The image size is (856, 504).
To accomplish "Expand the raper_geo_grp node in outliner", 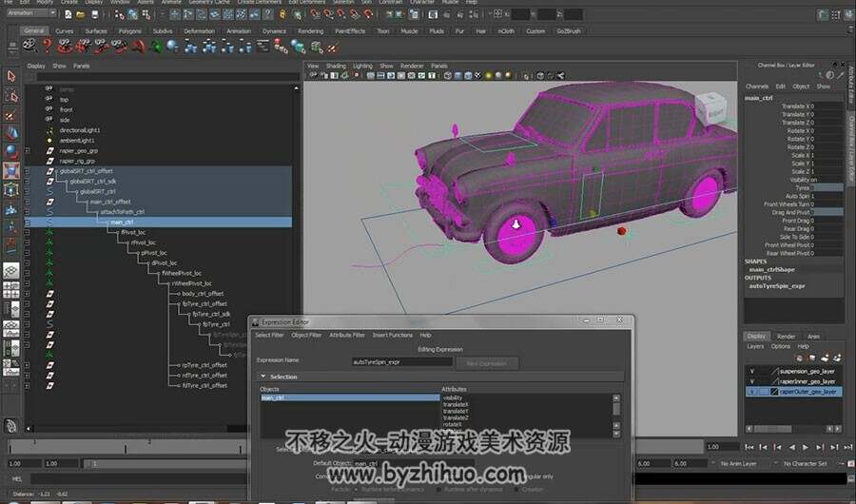I will [28, 150].
